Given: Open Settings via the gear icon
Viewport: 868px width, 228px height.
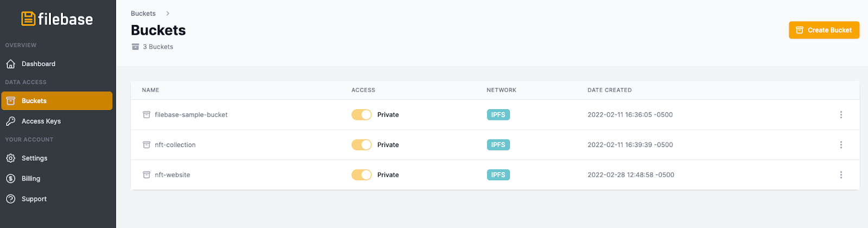Looking at the screenshot, I should tap(10, 159).
